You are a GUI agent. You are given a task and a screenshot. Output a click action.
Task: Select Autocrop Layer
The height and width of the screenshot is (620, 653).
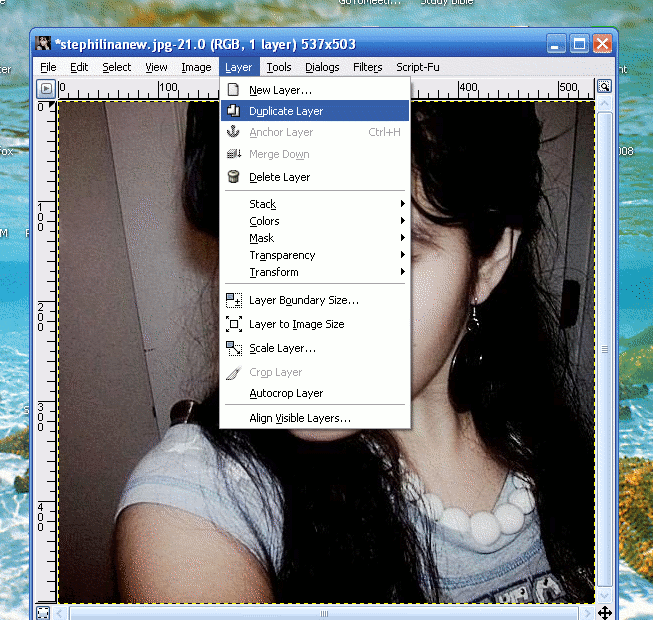pos(315,393)
